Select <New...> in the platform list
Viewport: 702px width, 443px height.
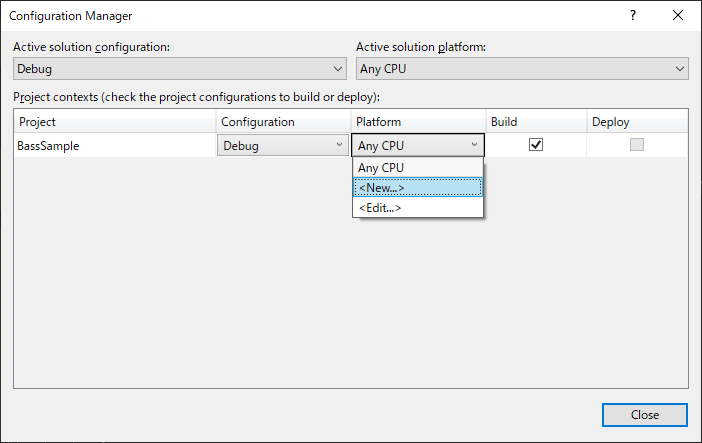coord(418,188)
